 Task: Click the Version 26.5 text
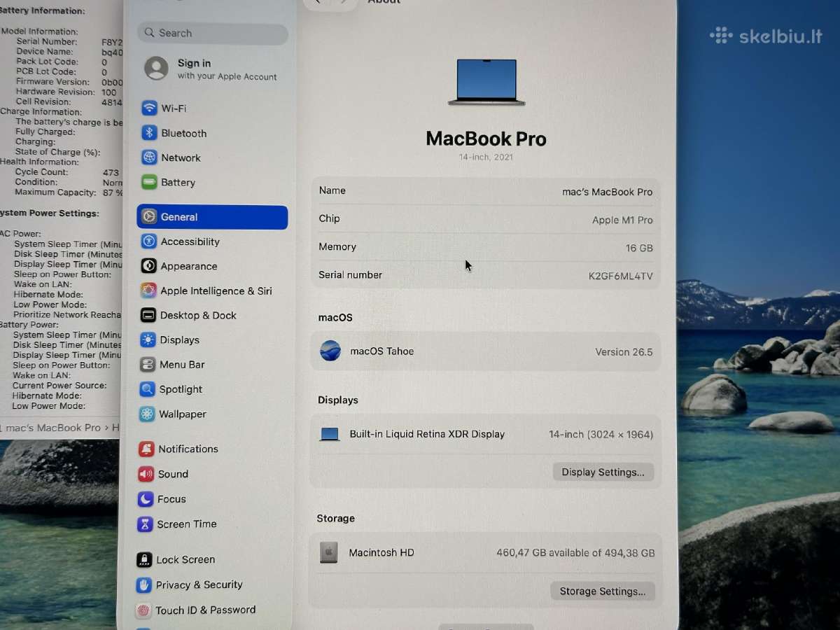click(x=624, y=351)
